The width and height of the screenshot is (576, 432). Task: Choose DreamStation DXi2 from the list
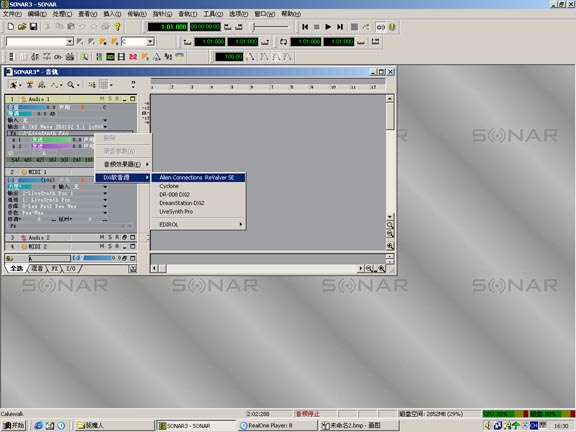[x=198, y=203]
